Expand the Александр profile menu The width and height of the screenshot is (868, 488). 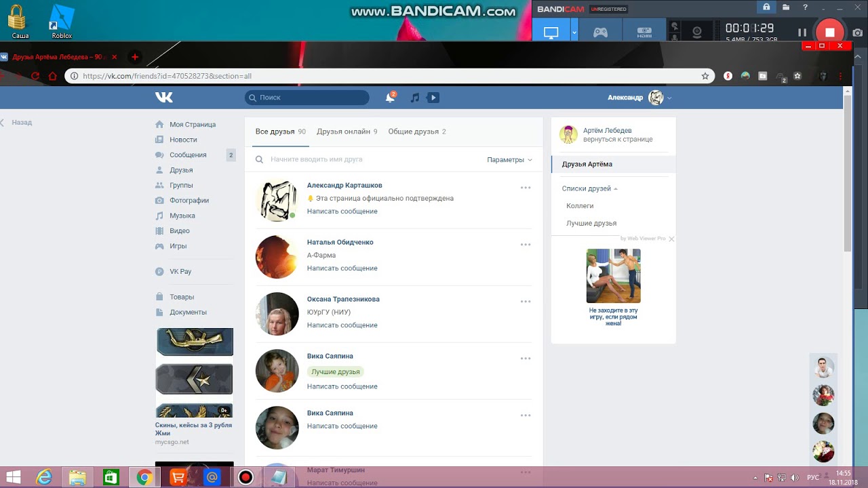pyautogui.click(x=639, y=98)
